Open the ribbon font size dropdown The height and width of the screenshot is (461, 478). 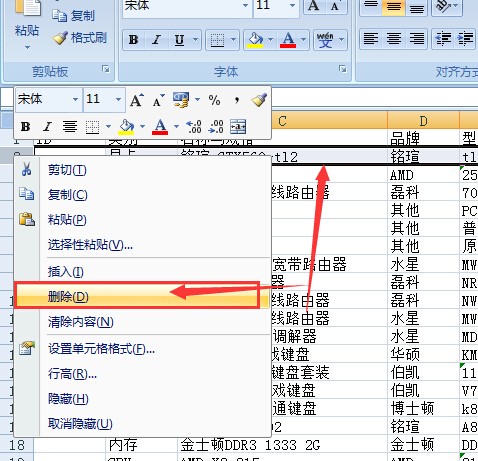292,5
